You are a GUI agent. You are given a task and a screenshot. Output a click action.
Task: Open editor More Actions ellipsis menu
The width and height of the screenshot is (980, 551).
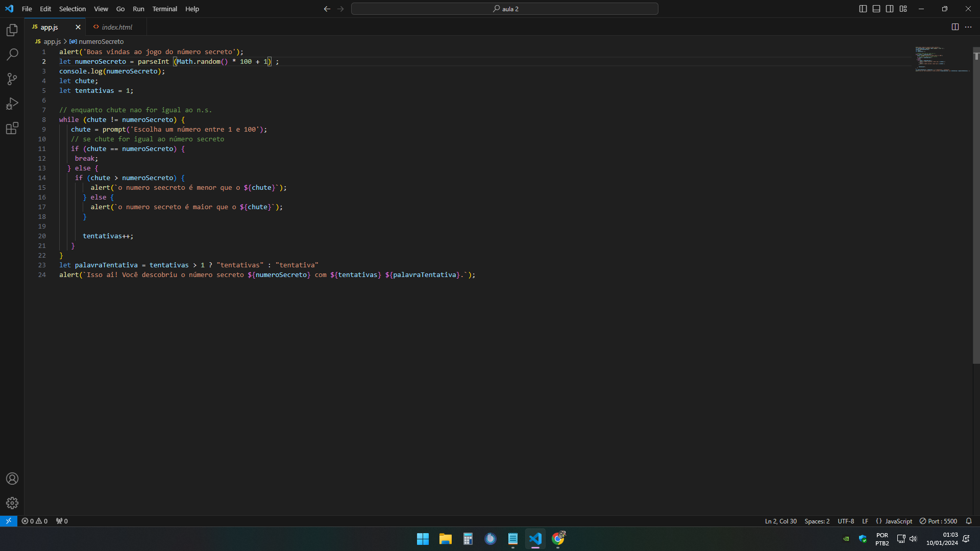(x=968, y=27)
